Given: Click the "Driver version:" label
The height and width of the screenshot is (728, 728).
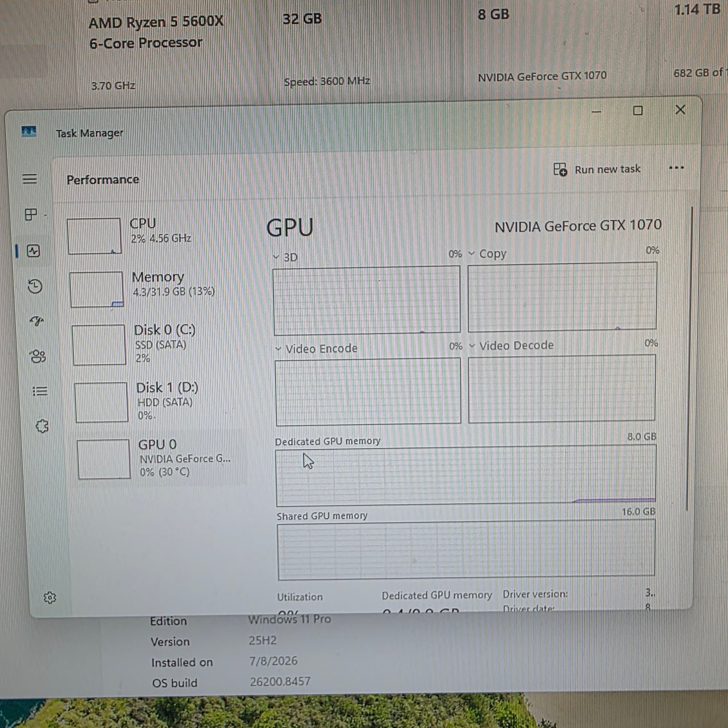Looking at the screenshot, I should (x=535, y=594).
